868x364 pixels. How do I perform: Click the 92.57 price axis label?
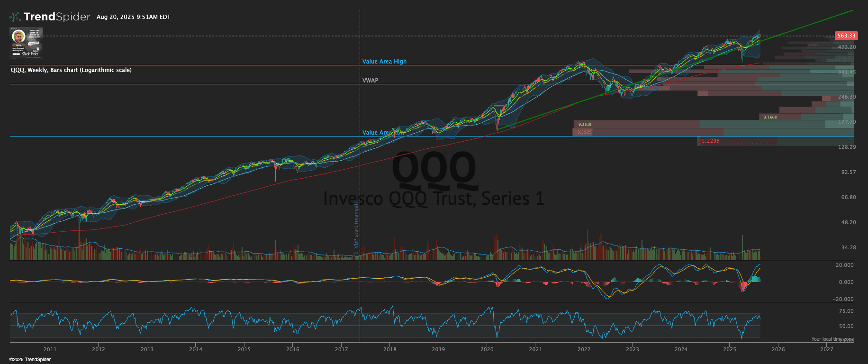(x=849, y=172)
